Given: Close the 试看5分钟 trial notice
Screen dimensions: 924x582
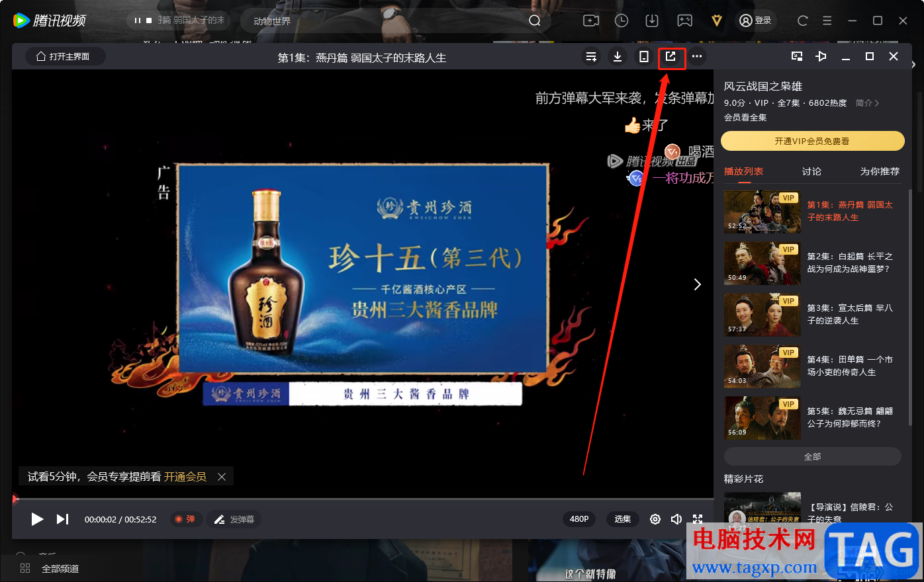Looking at the screenshot, I should click(222, 476).
